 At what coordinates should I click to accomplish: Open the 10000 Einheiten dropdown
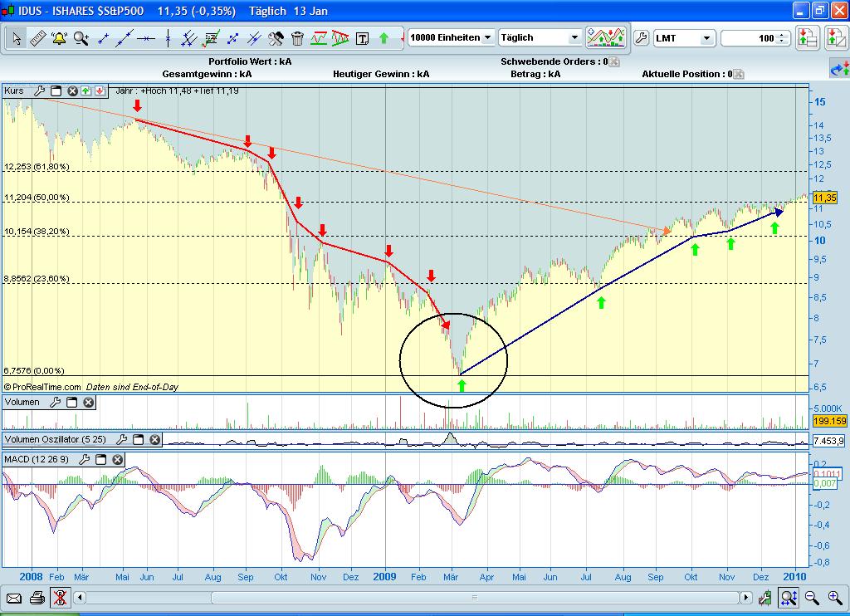(x=451, y=38)
